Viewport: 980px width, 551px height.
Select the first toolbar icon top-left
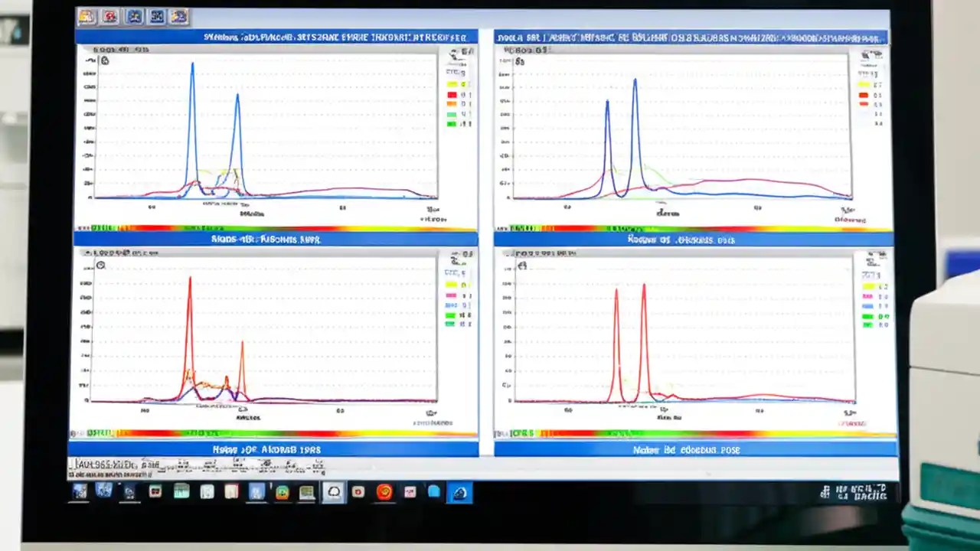click(86, 16)
